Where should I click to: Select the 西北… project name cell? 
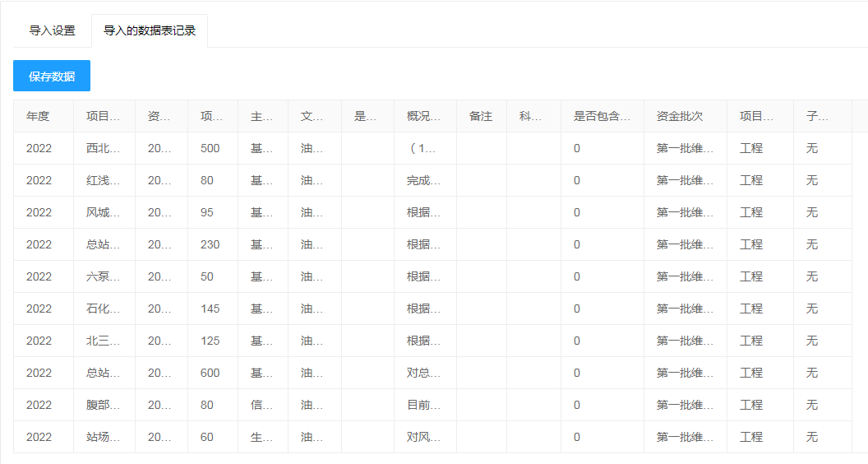[104, 149]
